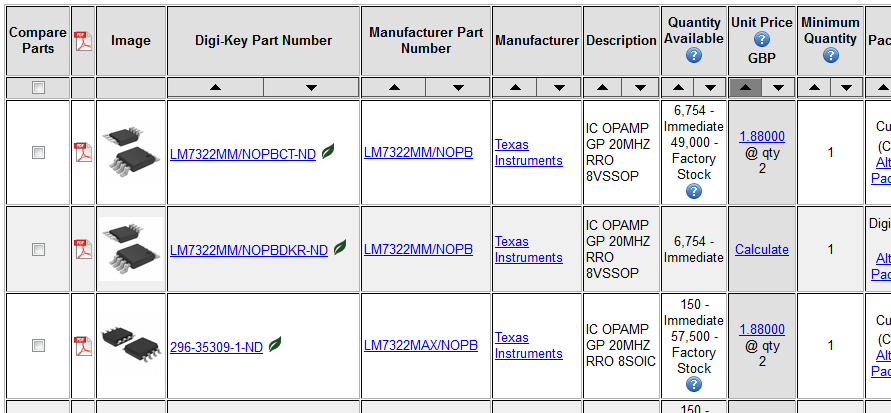The width and height of the screenshot is (891, 413).
Task: Sort Minimum Quantity descending
Action: (847, 87)
